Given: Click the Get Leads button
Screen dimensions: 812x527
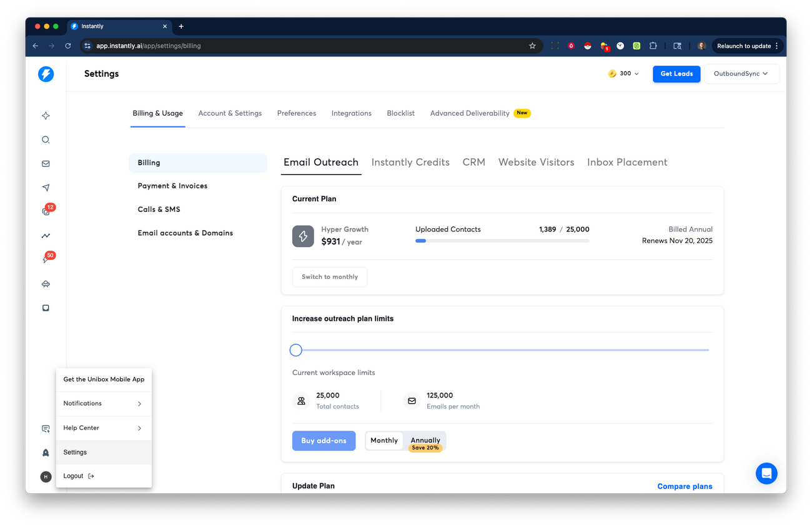Looking at the screenshot, I should click(x=676, y=73).
